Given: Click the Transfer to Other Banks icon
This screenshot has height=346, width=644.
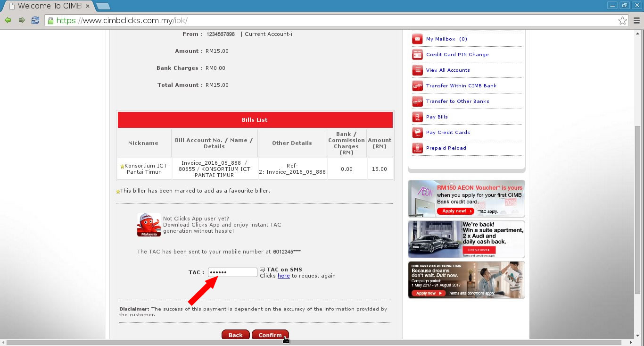Looking at the screenshot, I should pos(417,101).
